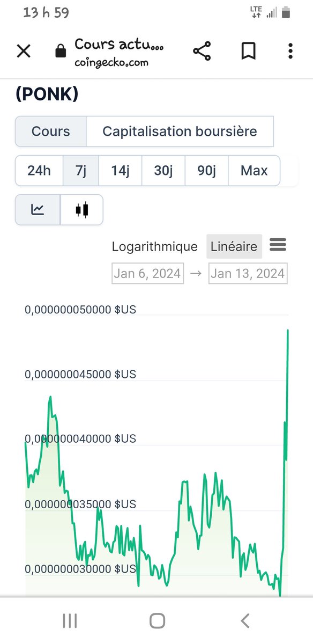The width and height of the screenshot is (313, 644).
Task: Close the browser tab with X icon
Action: (x=24, y=52)
